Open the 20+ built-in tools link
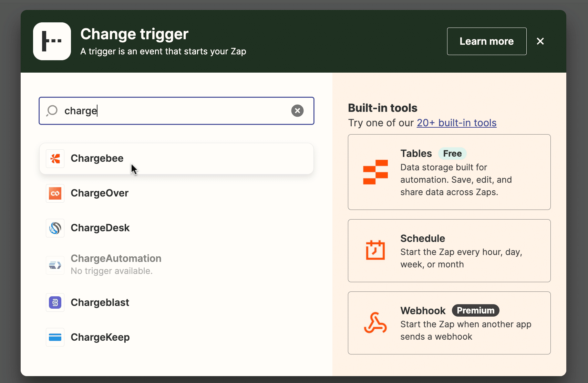 coord(457,123)
